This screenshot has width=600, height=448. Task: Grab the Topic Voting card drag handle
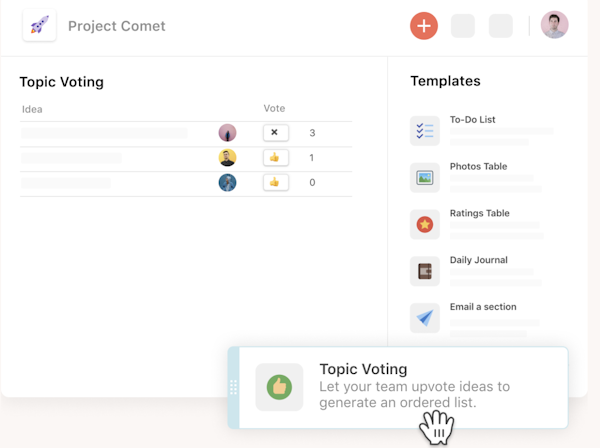(234, 387)
